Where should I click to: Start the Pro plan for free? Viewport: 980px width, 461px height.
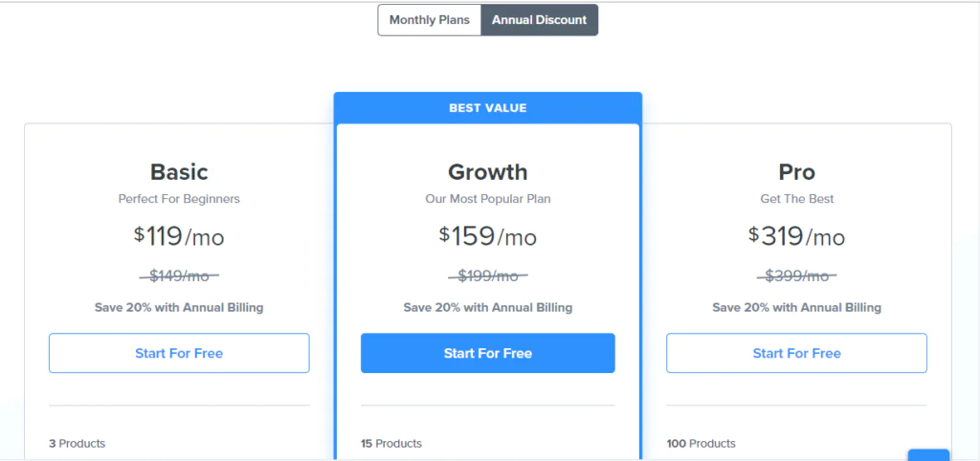pos(797,353)
